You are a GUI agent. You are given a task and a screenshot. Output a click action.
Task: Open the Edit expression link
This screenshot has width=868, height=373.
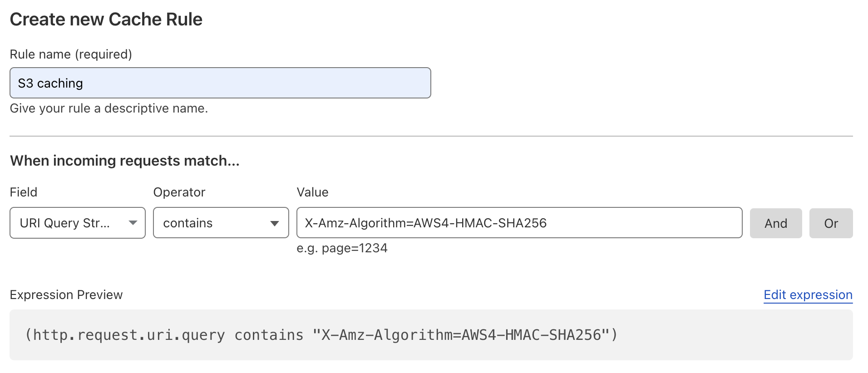tap(808, 295)
